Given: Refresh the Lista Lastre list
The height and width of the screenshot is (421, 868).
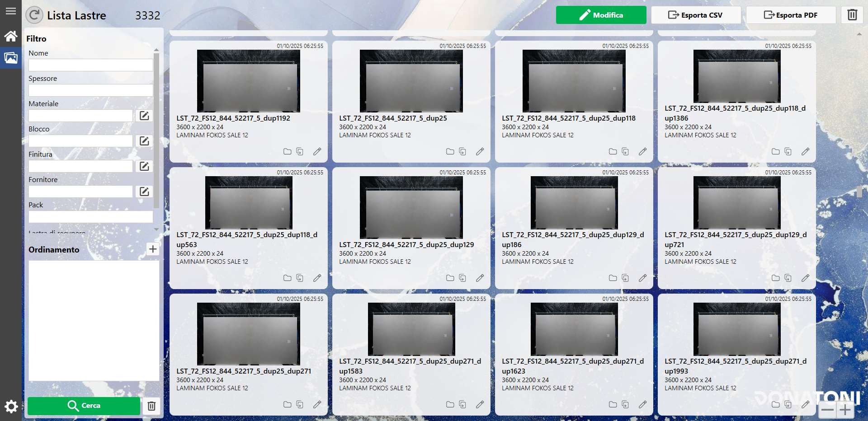Looking at the screenshot, I should [x=34, y=15].
